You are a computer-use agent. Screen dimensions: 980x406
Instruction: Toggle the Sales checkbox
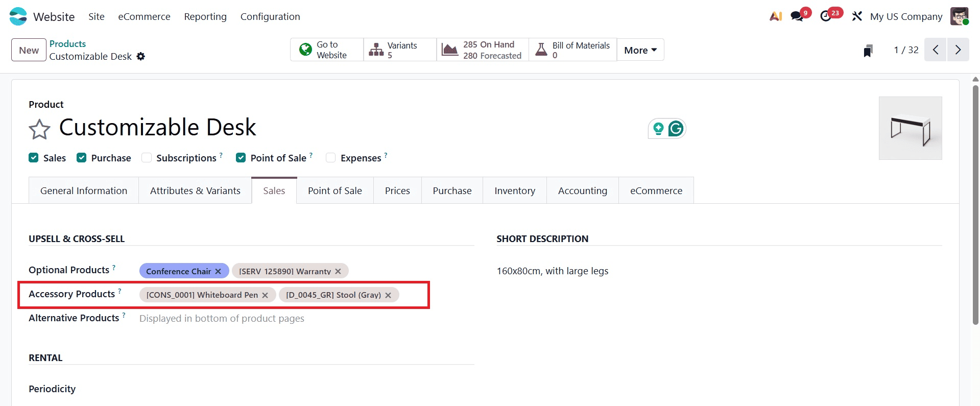click(34, 158)
